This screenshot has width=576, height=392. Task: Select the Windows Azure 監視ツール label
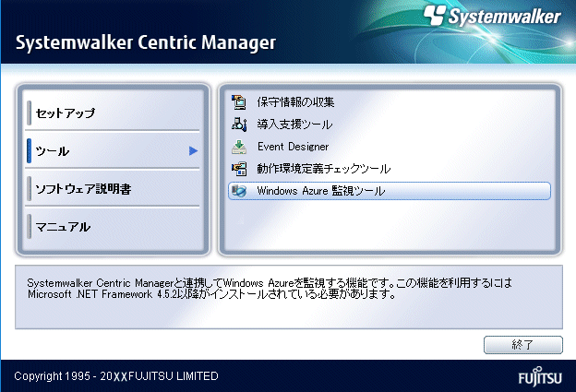(x=320, y=191)
